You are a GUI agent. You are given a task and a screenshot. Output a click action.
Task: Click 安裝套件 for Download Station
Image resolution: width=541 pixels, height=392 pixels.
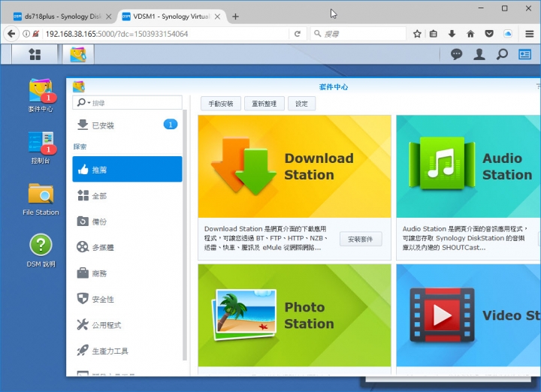[x=361, y=239]
